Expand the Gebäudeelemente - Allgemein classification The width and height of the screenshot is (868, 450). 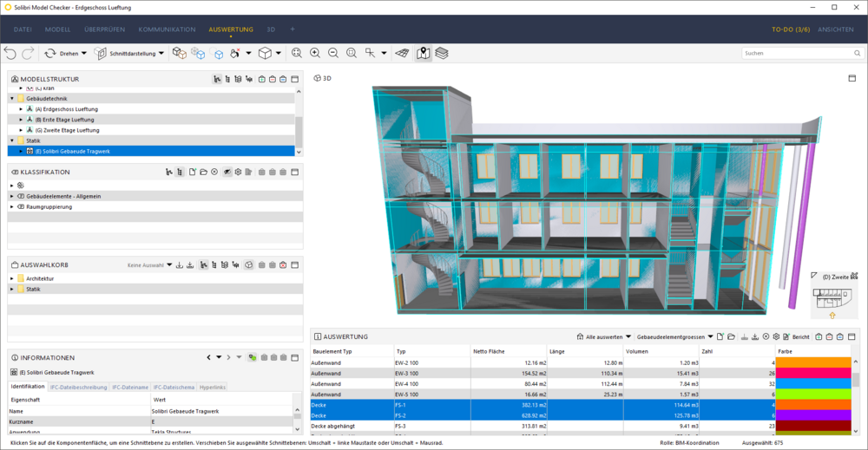[x=12, y=196]
